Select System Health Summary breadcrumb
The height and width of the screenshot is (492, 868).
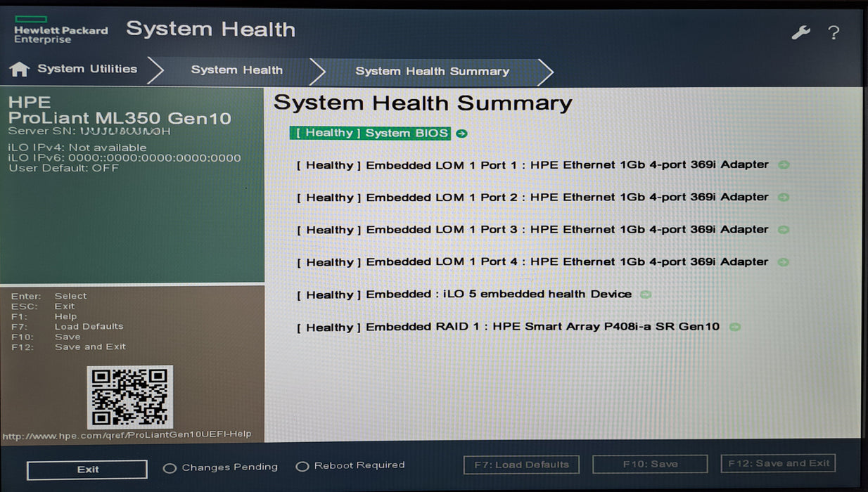click(x=432, y=72)
